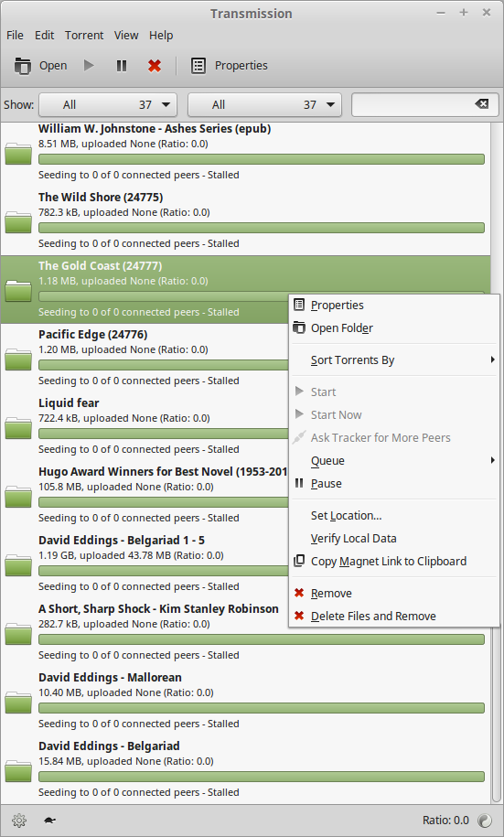The width and height of the screenshot is (504, 837).
Task: Select the William W. Johnstone - Ashes Series title
Action: (155, 129)
